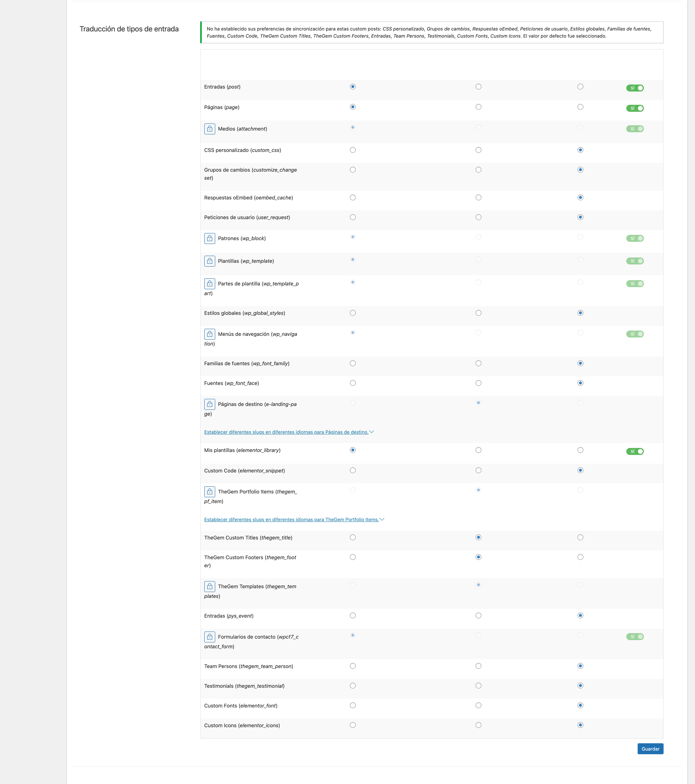Click the lock icon for TheGem Portfolio Items
Viewport: 695px width, 784px height.
point(210,492)
